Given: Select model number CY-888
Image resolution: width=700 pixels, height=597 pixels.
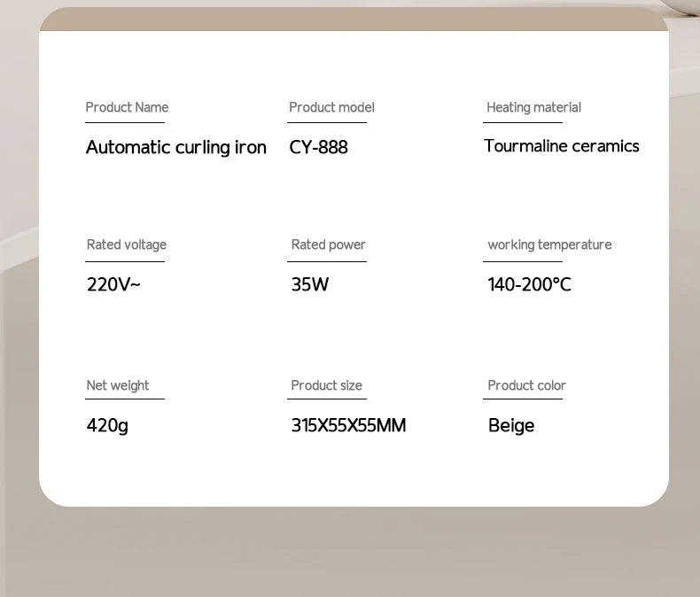Looking at the screenshot, I should click(x=318, y=147).
